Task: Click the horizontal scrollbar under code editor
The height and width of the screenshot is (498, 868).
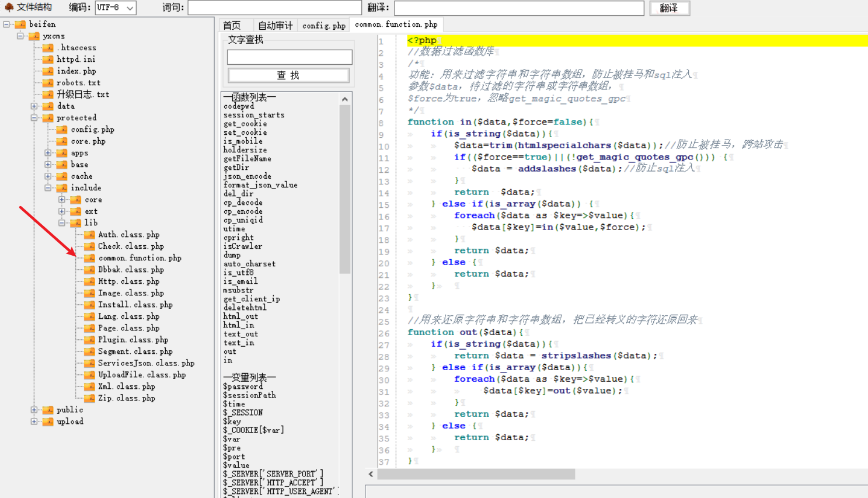Action: click(476, 474)
